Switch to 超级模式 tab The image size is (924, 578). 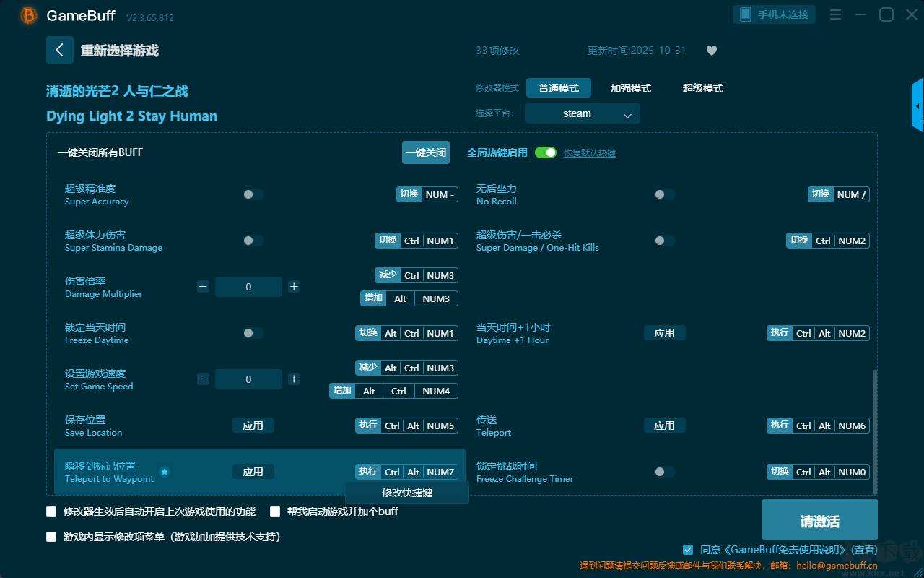(703, 88)
